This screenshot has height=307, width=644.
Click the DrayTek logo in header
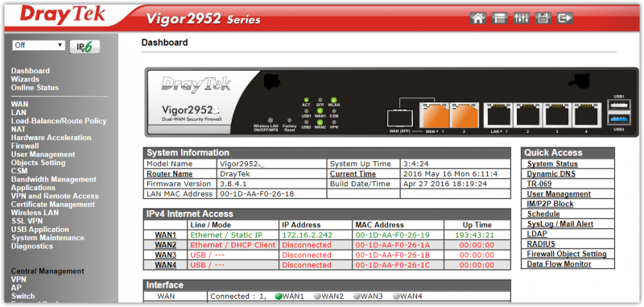click(x=63, y=15)
